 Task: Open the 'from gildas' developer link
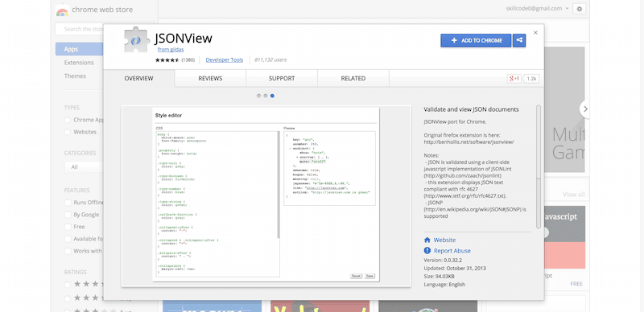click(x=170, y=50)
